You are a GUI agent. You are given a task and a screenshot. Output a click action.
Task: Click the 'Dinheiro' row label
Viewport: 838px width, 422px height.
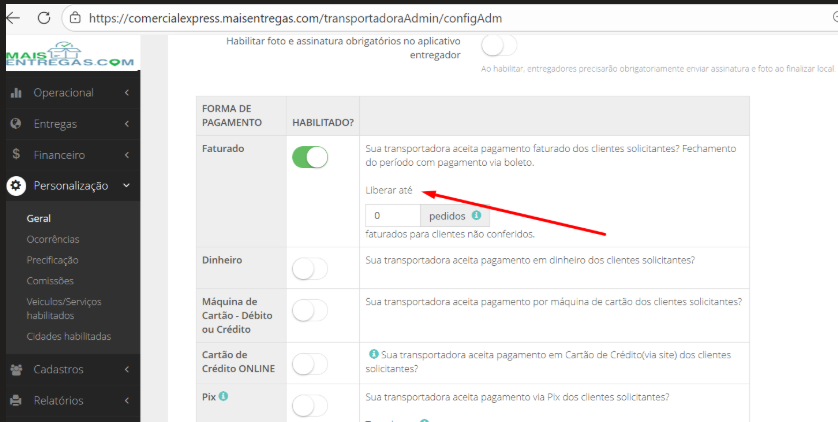[x=222, y=260]
